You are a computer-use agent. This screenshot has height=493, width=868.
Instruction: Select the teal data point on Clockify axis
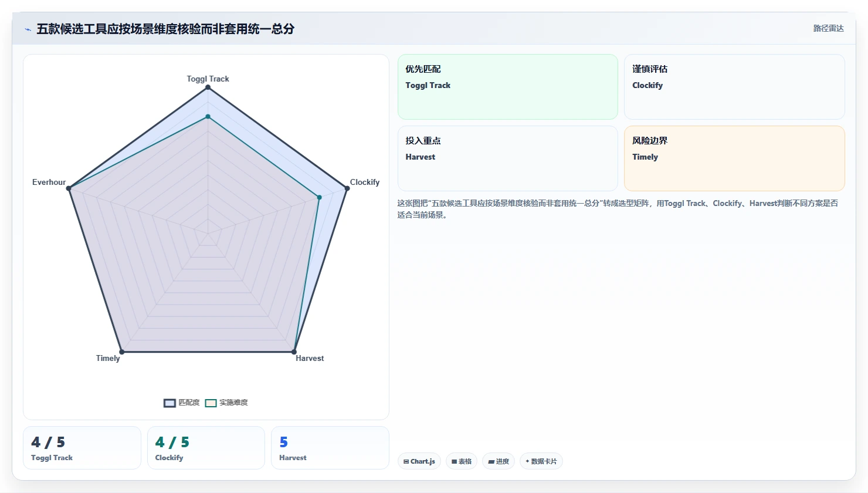(x=320, y=197)
